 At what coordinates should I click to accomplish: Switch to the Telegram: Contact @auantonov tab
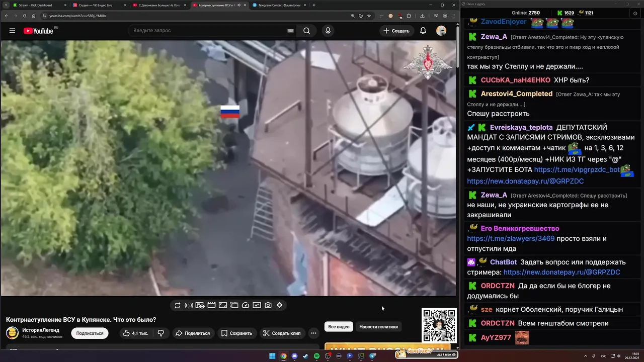pyautogui.click(x=278, y=5)
